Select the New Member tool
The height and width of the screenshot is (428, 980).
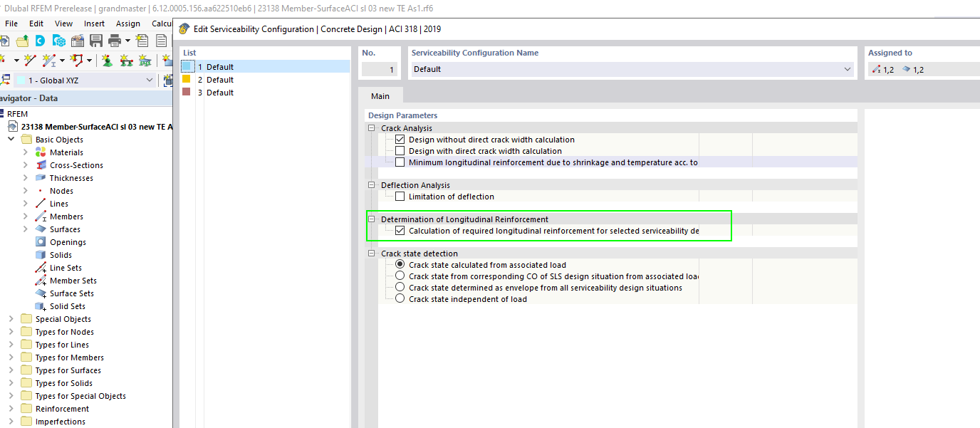49,60
